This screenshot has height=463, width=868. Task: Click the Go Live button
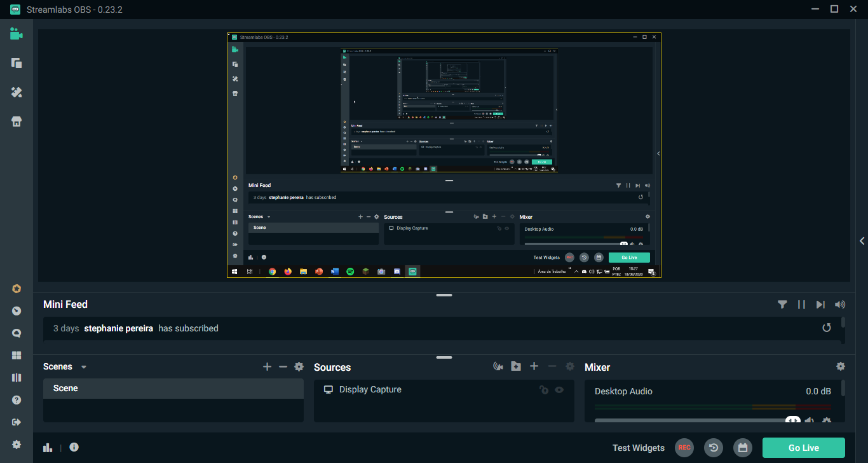click(804, 448)
